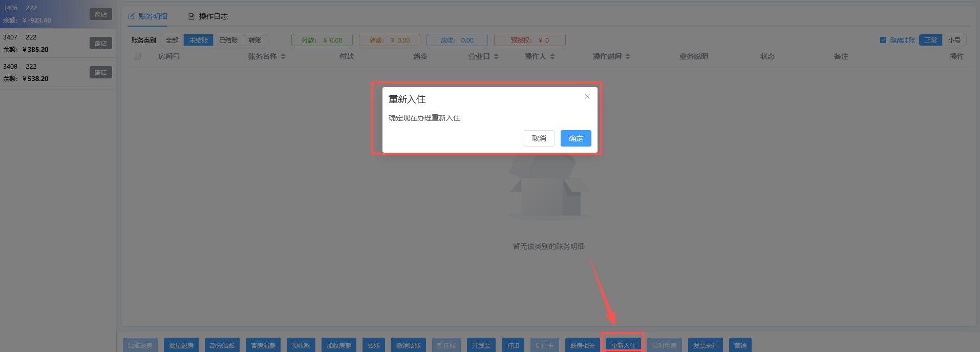The width and height of the screenshot is (980, 352).
Task: Sort by 操作时间 column arrows
Action: (x=628, y=56)
